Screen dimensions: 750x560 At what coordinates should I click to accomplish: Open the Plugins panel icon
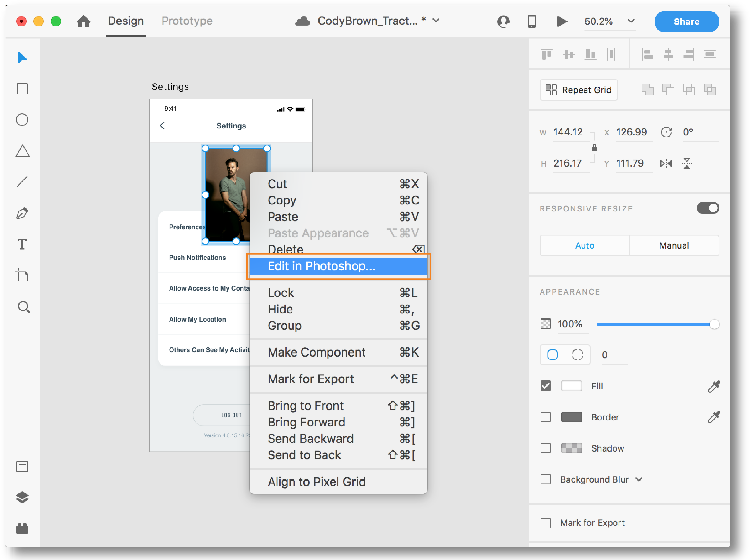(22, 528)
